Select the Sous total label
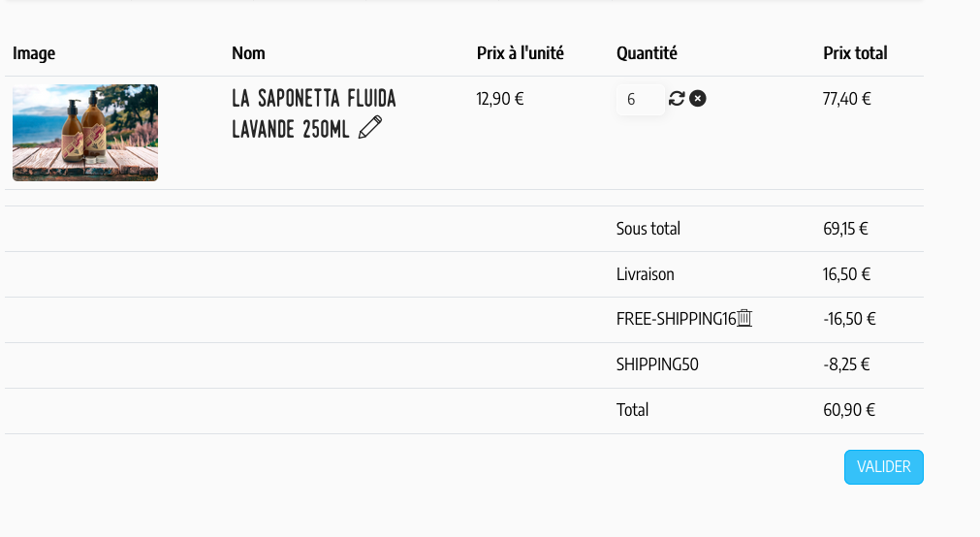This screenshot has height=537, width=980. coord(648,229)
